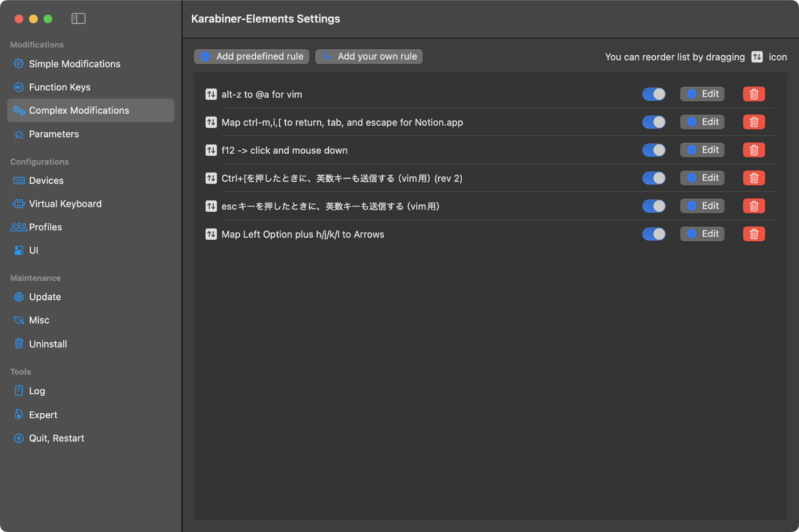Image resolution: width=799 pixels, height=532 pixels.
Task: Switch to the Devices configuration
Action: pos(91,181)
